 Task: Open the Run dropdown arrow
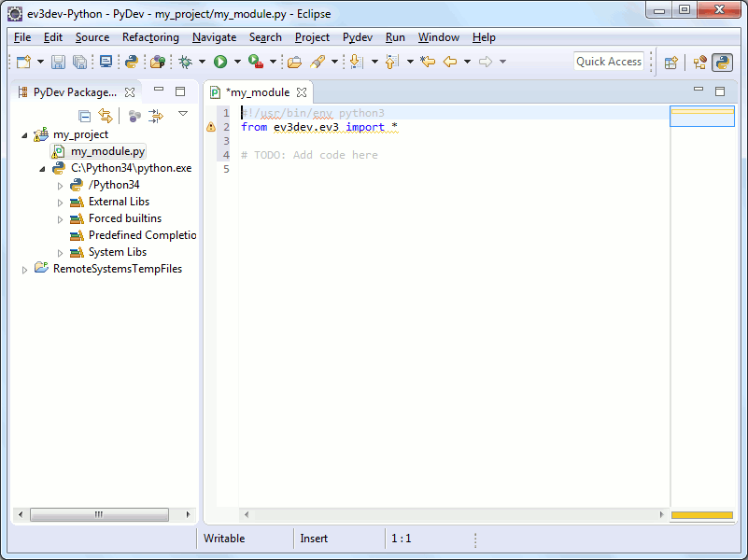[x=237, y=62]
